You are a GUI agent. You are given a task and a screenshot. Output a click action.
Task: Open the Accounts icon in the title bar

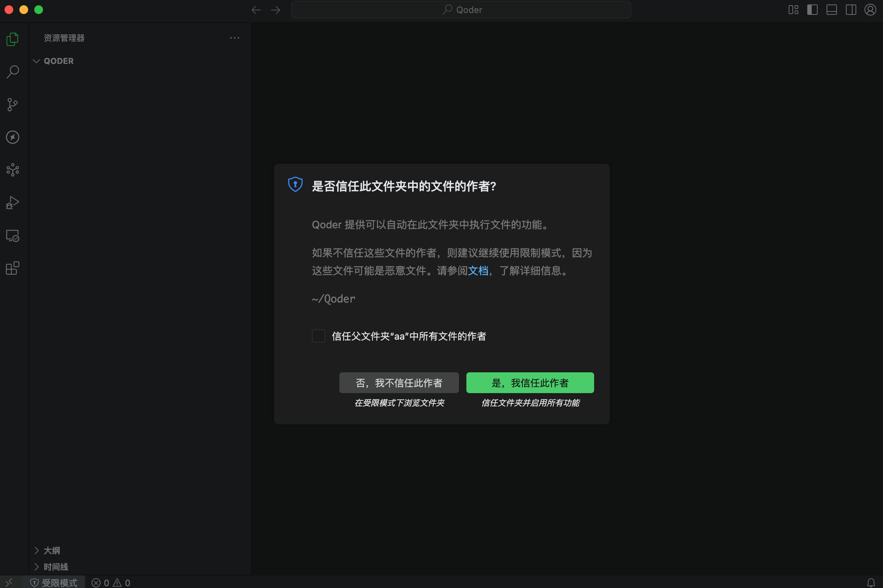[x=870, y=10]
